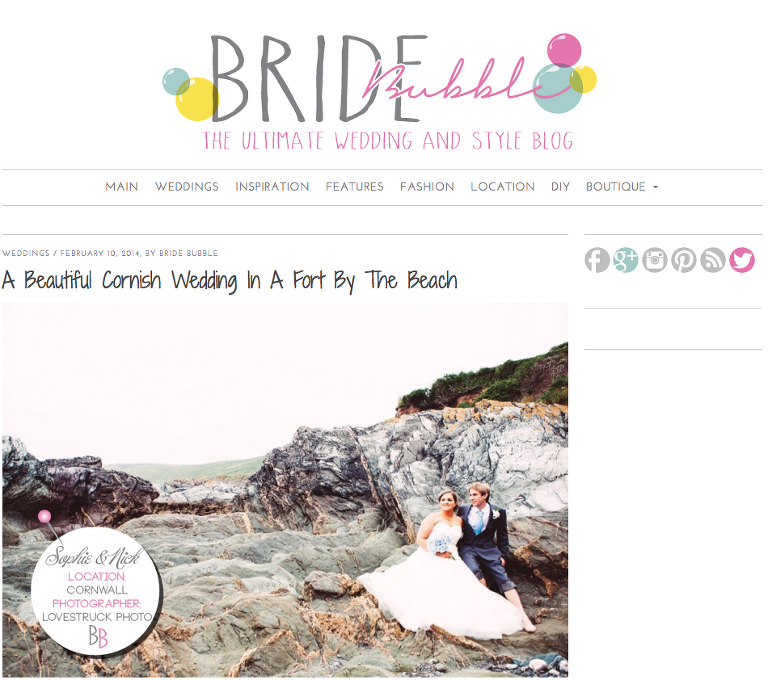Click the BB logo in circular badge
Image resolution: width=768 pixels, height=680 pixels.
tap(98, 637)
